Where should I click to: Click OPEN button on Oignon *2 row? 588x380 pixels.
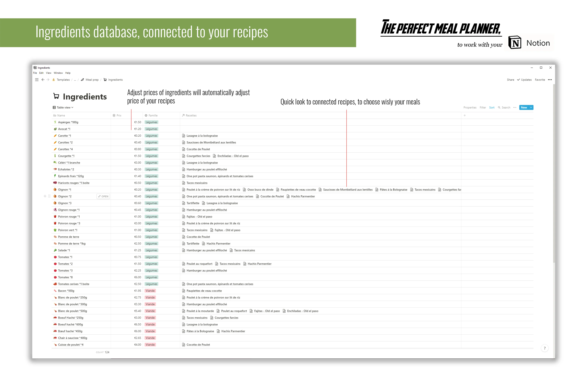[x=103, y=196]
